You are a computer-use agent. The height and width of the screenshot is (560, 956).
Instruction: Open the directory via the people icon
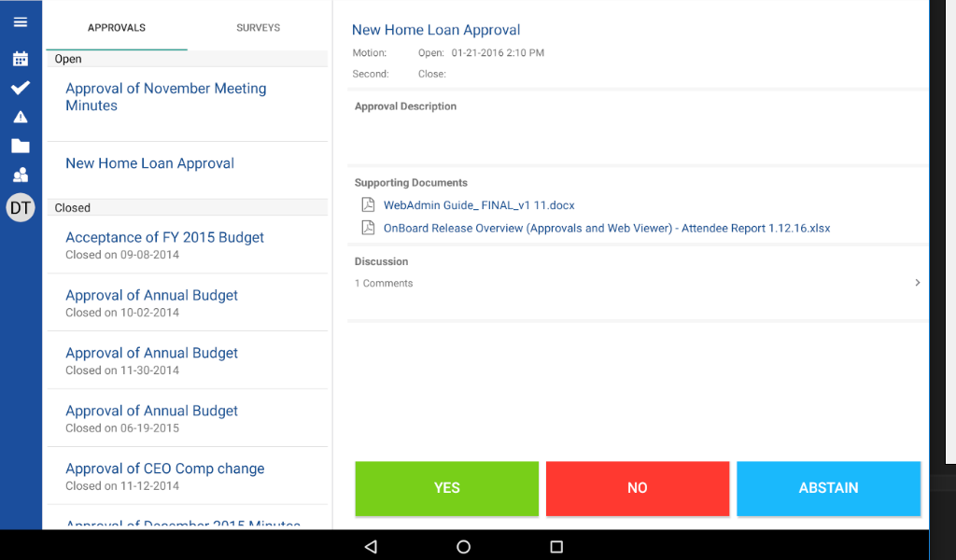click(x=21, y=175)
